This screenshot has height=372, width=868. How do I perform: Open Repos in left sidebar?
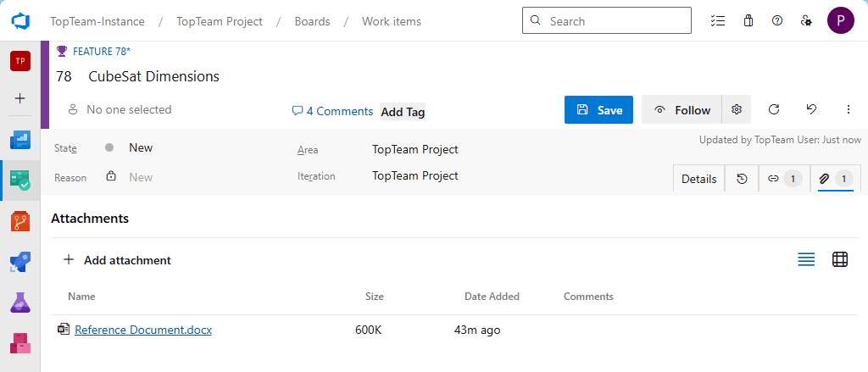[x=20, y=221]
